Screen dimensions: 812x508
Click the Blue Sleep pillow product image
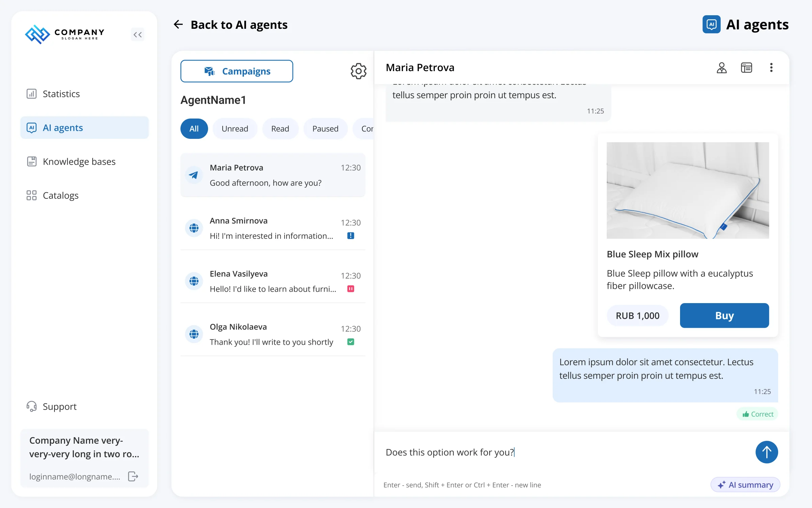687,190
